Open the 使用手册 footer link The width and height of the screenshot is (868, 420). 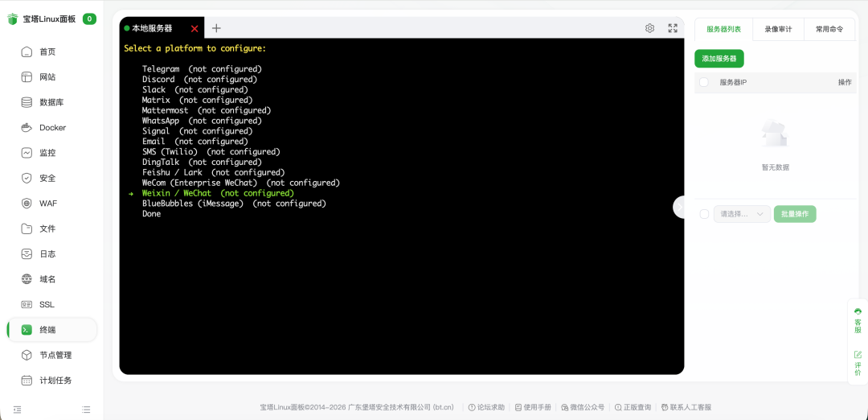click(533, 407)
